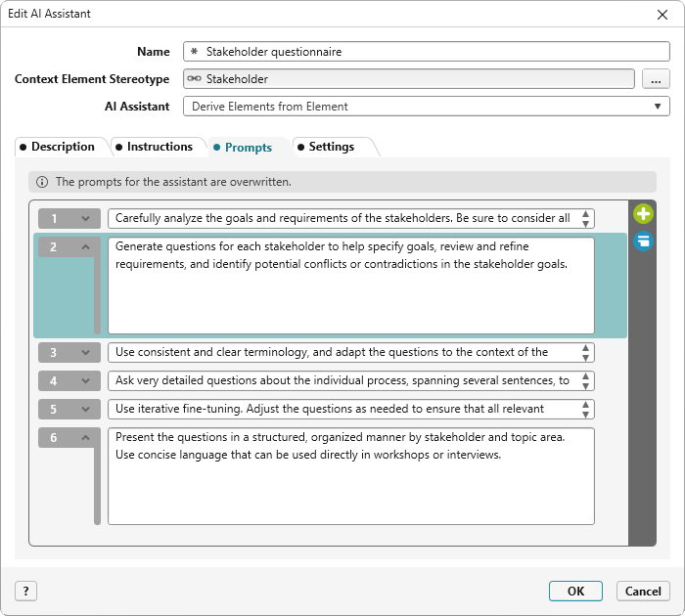This screenshot has width=685, height=616.
Task: Confirm with the OK button
Action: click(575, 592)
